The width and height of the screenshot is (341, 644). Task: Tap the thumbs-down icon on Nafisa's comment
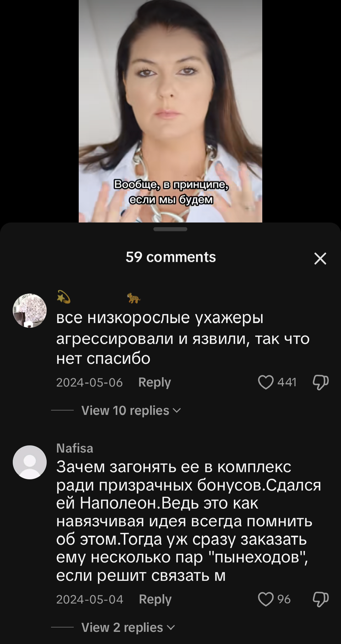[320, 599]
